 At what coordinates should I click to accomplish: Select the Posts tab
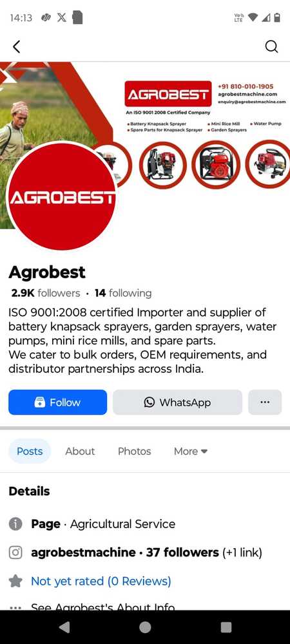(x=30, y=451)
